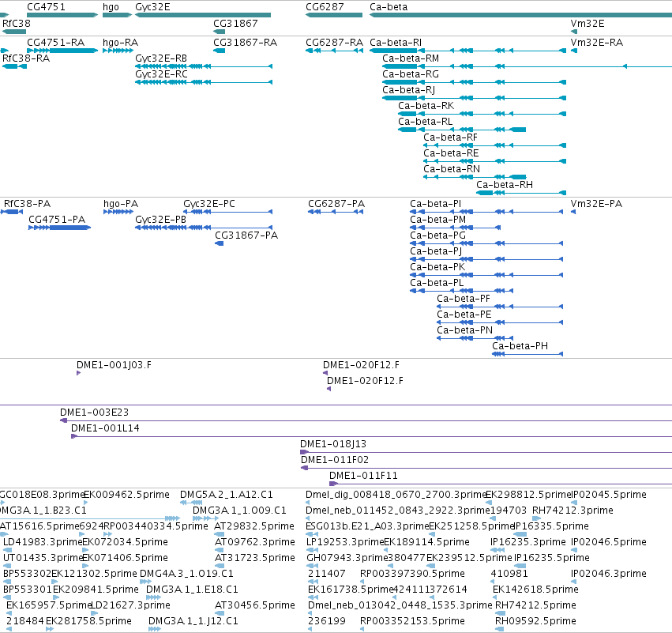This screenshot has width=672, height=633.
Task: Click protein Ca-beta-PE
Action: click(464, 315)
